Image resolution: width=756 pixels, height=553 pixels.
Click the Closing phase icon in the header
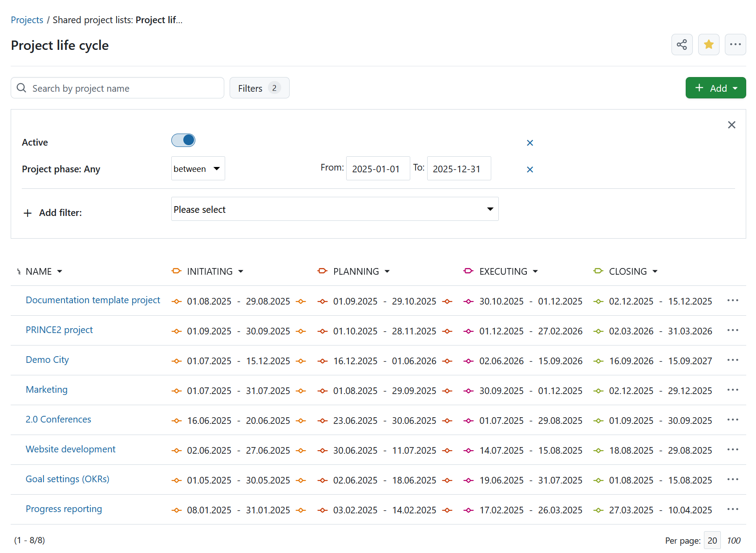pos(598,271)
